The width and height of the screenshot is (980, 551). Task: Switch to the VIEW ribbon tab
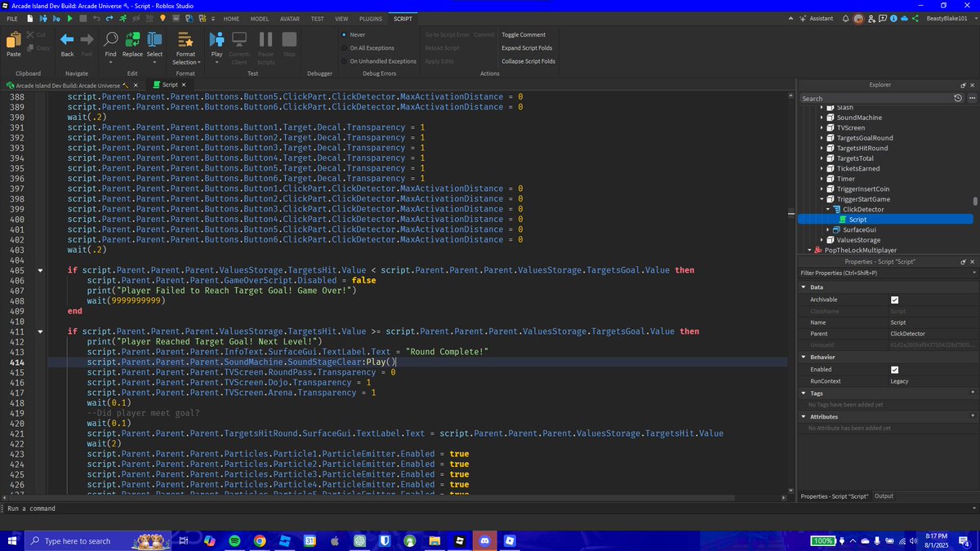pyautogui.click(x=341, y=18)
